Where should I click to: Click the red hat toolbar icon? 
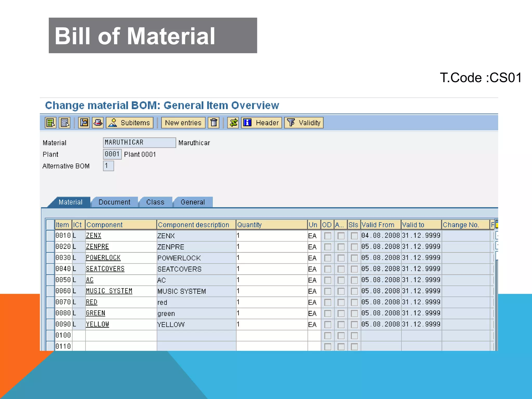(98, 123)
